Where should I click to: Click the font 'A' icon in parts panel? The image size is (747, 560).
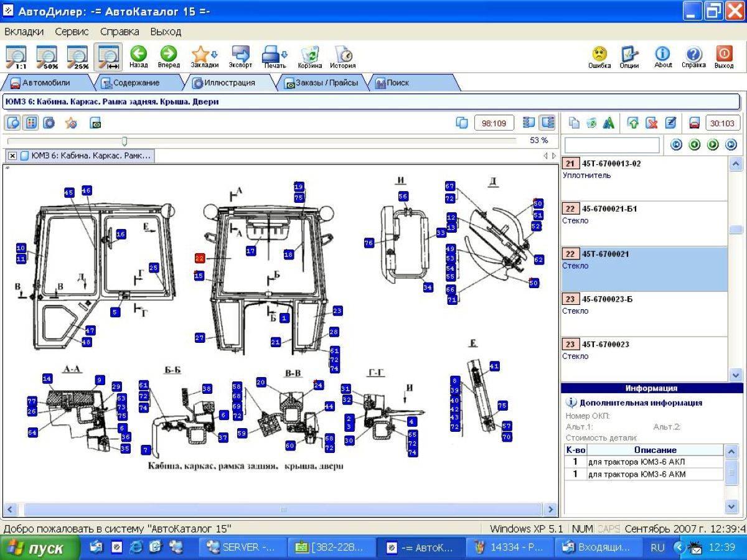(x=609, y=123)
